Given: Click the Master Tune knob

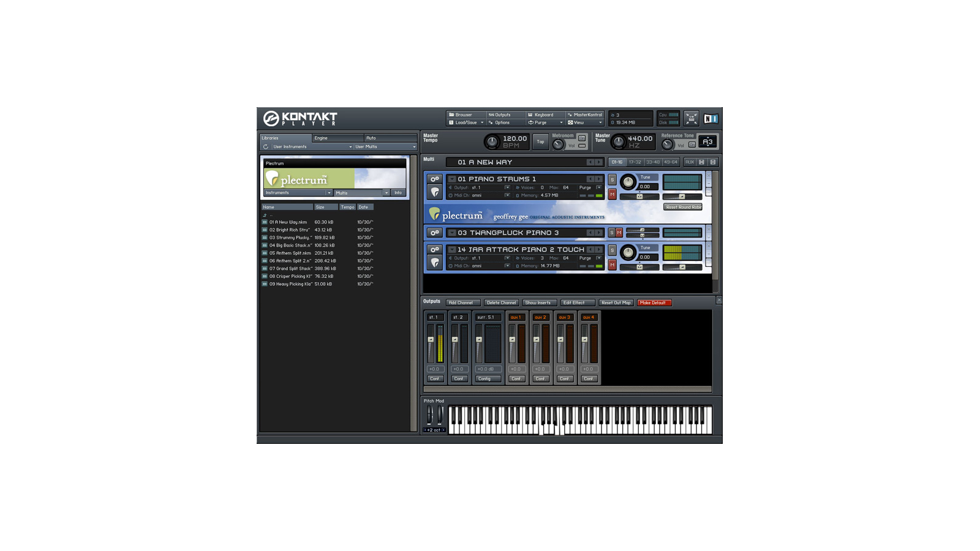Looking at the screenshot, I should coord(619,142).
